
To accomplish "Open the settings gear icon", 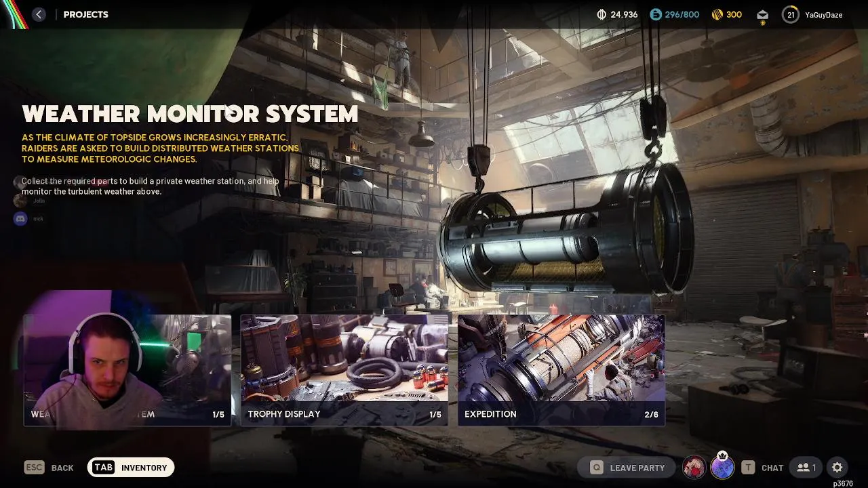I will [x=837, y=468].
